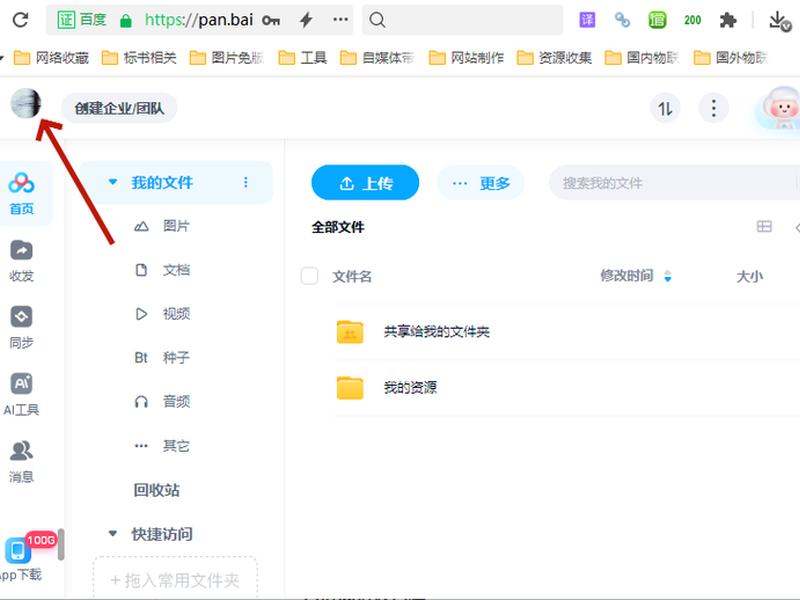
Task: Open the 共享给我的文件夹 folder name
Action: [x=437, y=332]
